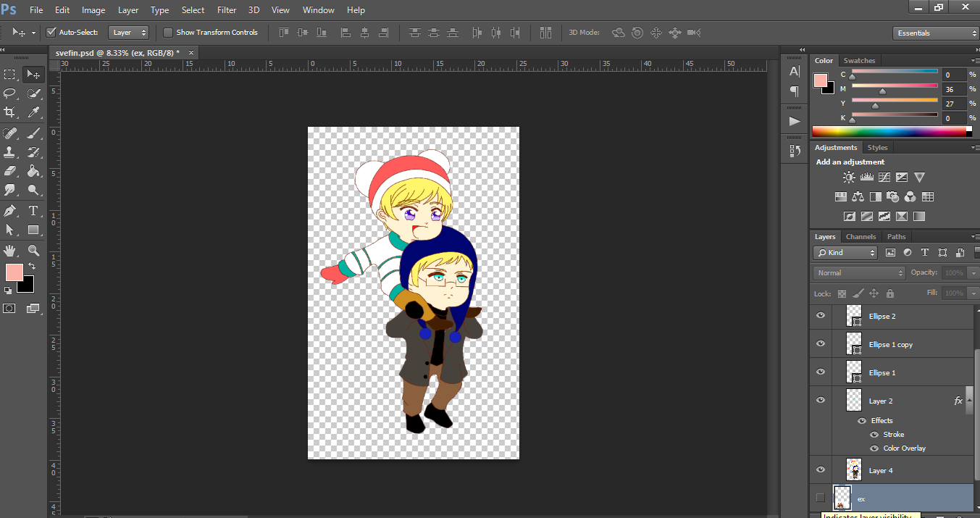
Task: Activate the Zoom tool
Action: [33, 250]
